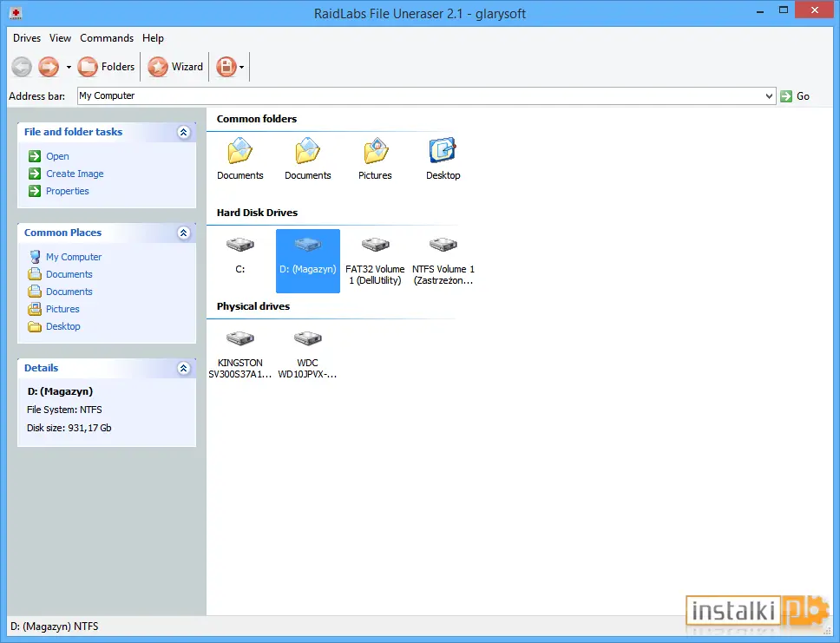This screenshot has height=643, width=840.
Task: Click the 'Common folders' section header
Action: point(257,119)
